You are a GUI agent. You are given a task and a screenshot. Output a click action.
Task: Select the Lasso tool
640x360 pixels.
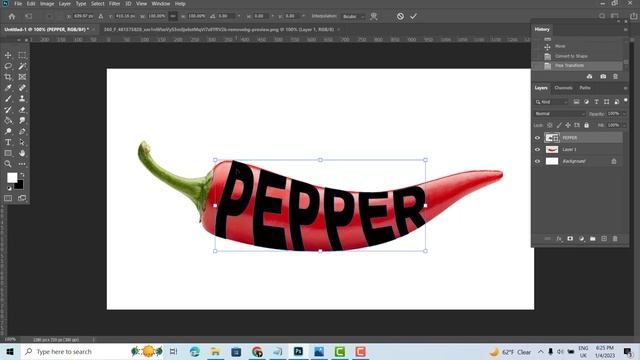(8, 66)
